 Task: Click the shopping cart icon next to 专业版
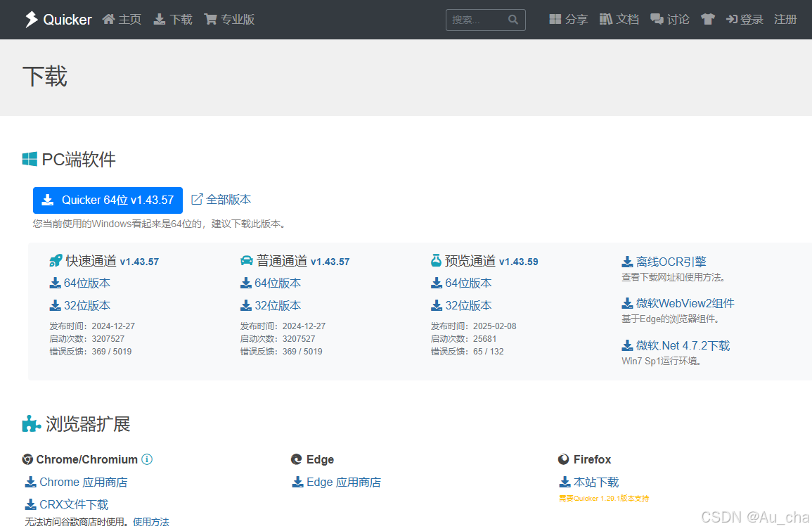click(210, 19)
